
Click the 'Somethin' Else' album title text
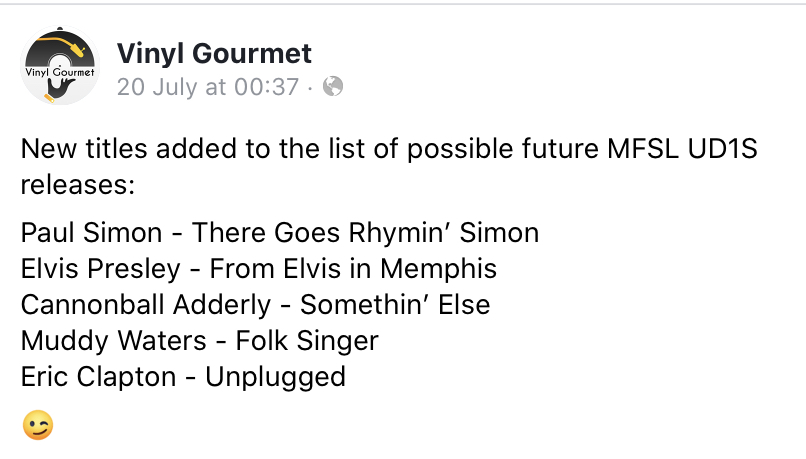pos(395,304)
